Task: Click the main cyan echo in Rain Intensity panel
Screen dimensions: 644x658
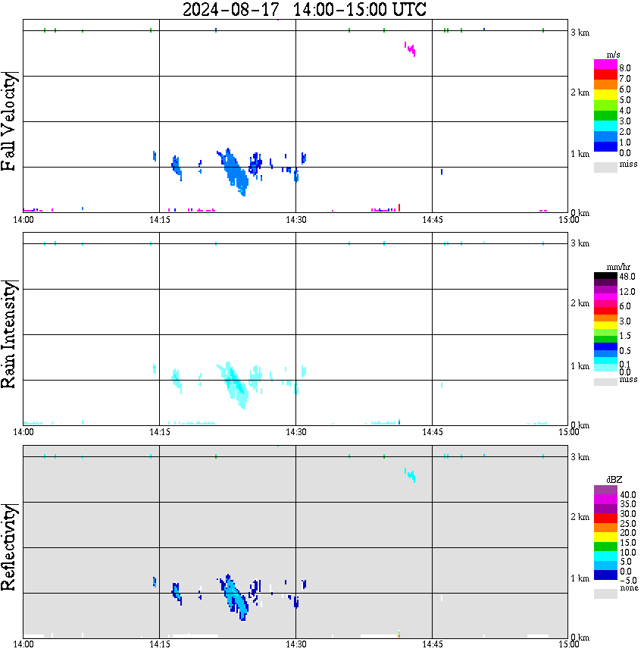Action: click(235, 385)
